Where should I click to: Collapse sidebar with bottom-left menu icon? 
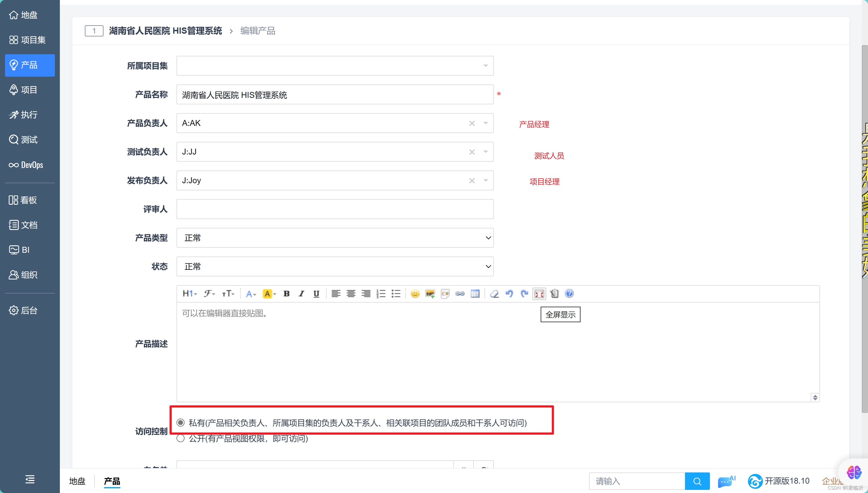click(x=30, y=479)
